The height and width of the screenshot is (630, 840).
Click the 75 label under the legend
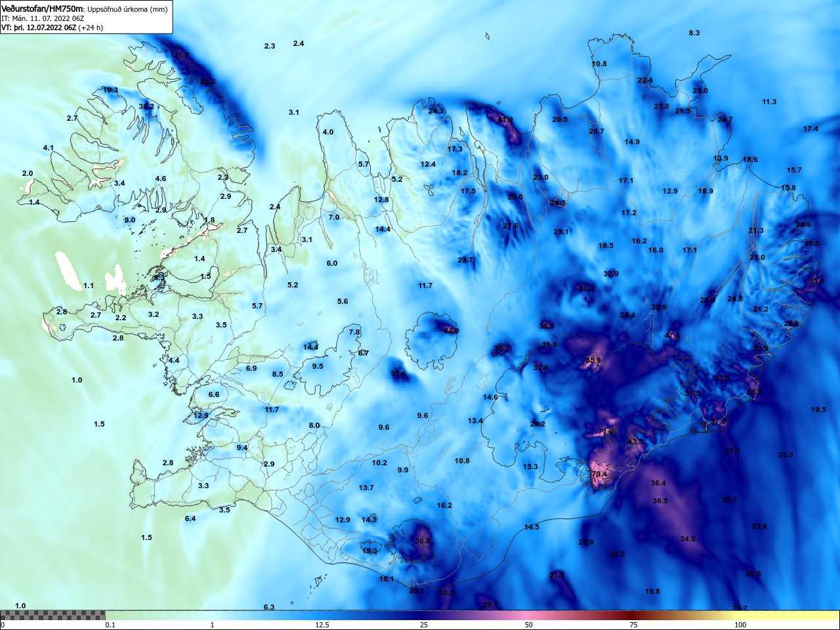(x=633, y=625)
